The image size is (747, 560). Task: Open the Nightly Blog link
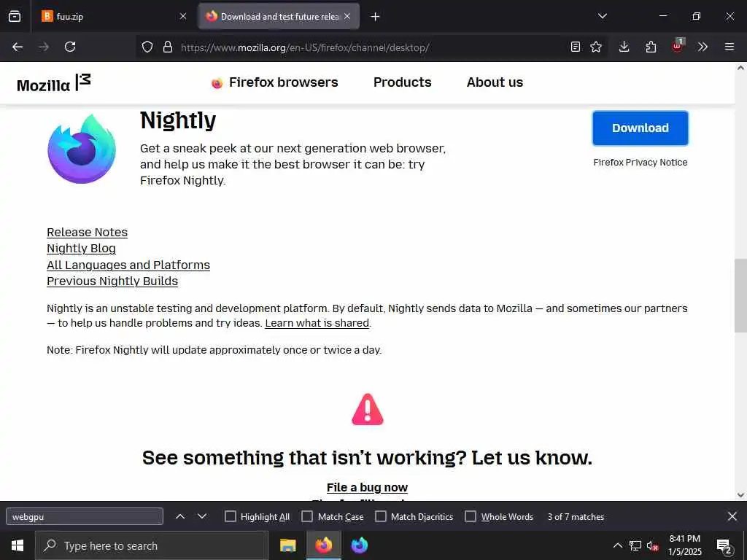(81, 249)
